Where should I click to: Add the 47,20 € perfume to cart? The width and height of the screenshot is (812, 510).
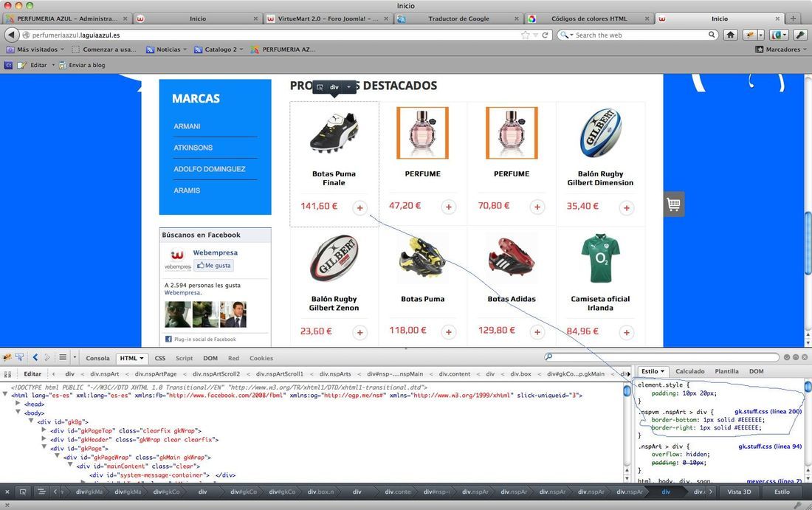point(449,207)
